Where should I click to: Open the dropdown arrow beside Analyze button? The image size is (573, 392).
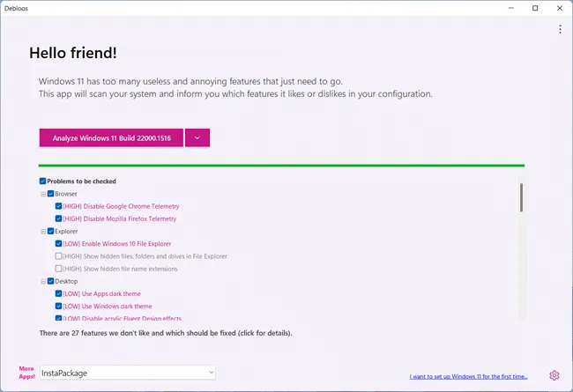[197, 138]
